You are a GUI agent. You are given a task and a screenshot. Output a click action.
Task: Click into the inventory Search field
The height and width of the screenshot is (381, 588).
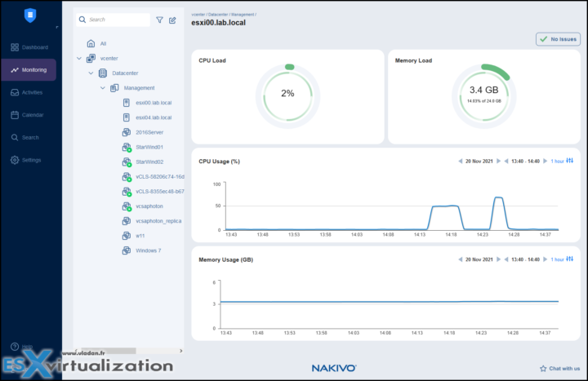tap(113, 20)
